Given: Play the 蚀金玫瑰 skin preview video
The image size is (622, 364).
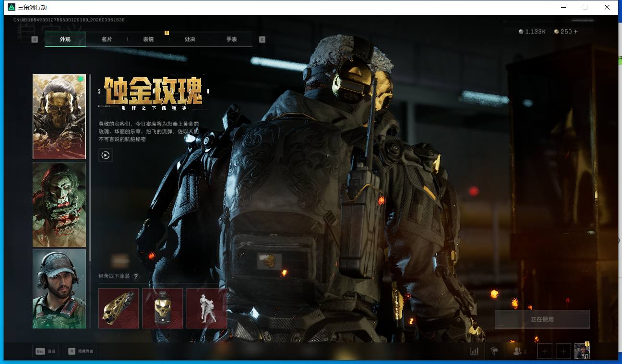Looking at the screenshot, I should coord(106,155).
